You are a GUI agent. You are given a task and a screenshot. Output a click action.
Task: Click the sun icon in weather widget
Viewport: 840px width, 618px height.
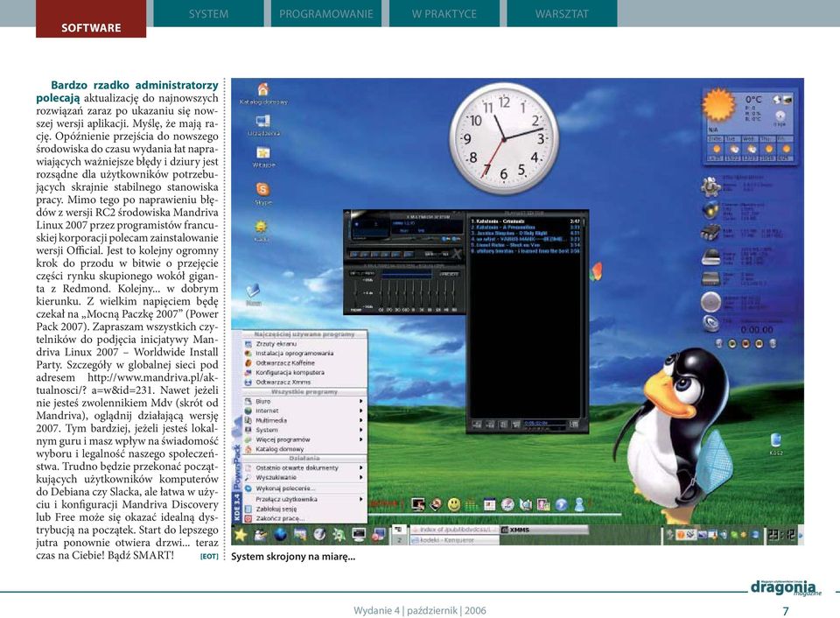click(718, 104)
